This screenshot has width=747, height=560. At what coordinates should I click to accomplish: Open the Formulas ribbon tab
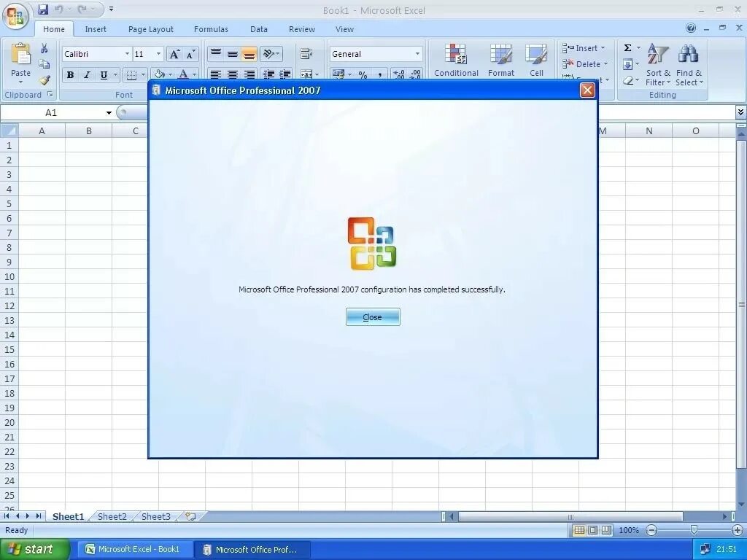211,29
